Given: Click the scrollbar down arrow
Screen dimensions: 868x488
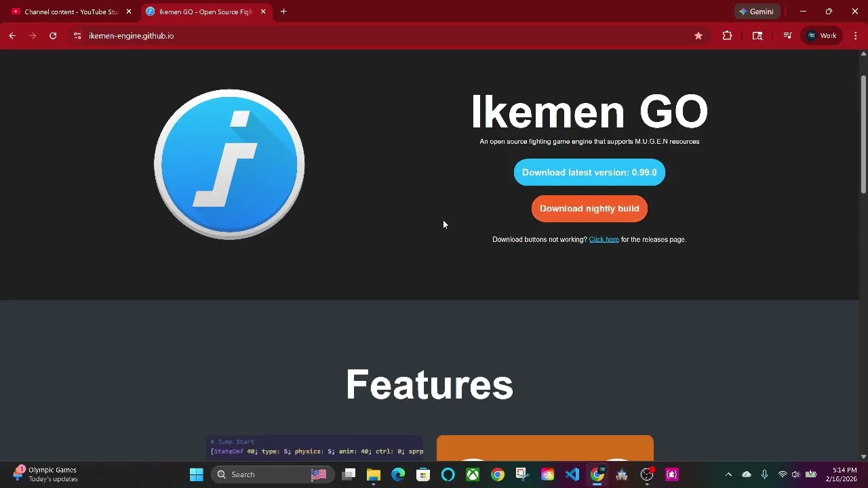Looking at the screenshot, I should coord(863,456).
